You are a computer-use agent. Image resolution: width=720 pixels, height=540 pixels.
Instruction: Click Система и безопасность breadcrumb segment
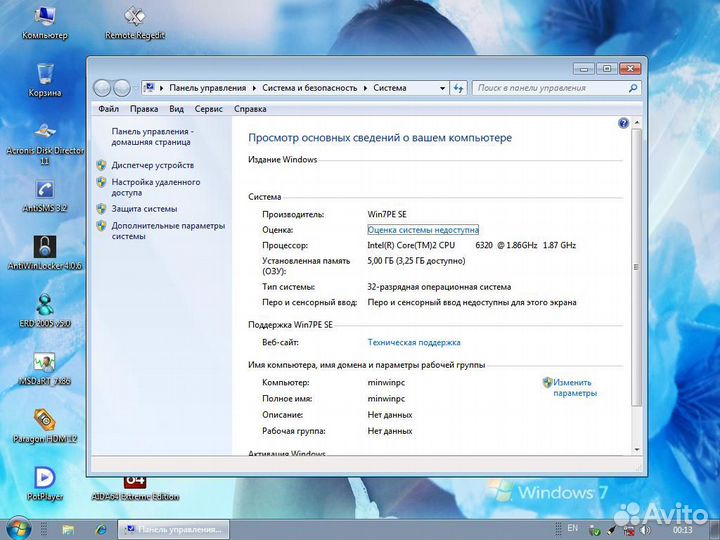coord(309,88)
